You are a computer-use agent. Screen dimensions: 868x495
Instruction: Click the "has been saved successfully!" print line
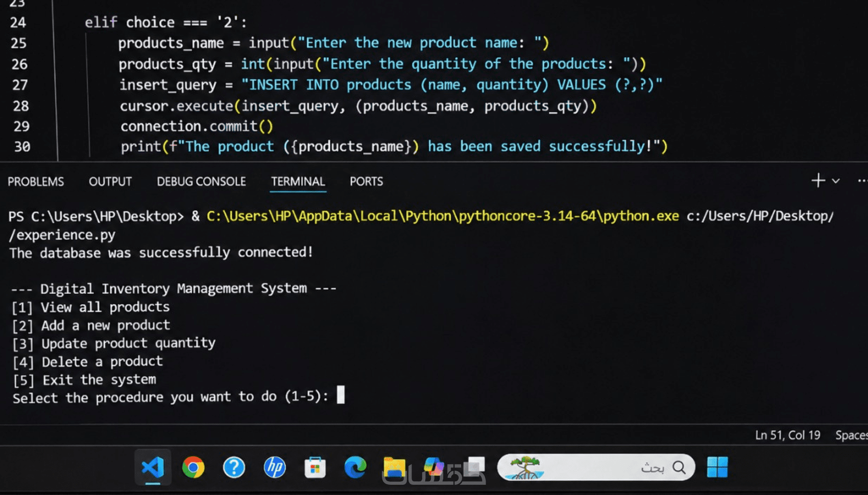[394, 147]
